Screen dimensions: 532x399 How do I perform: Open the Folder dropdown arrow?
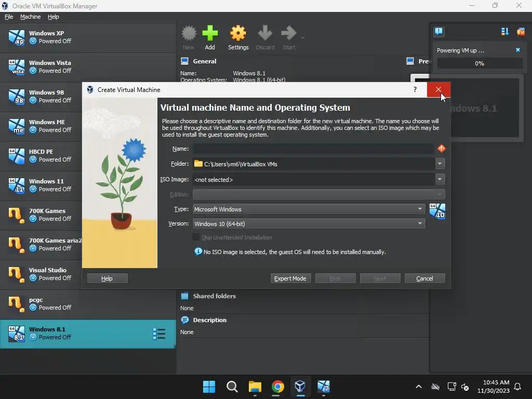pyautogui.click(x=440, y=164)
